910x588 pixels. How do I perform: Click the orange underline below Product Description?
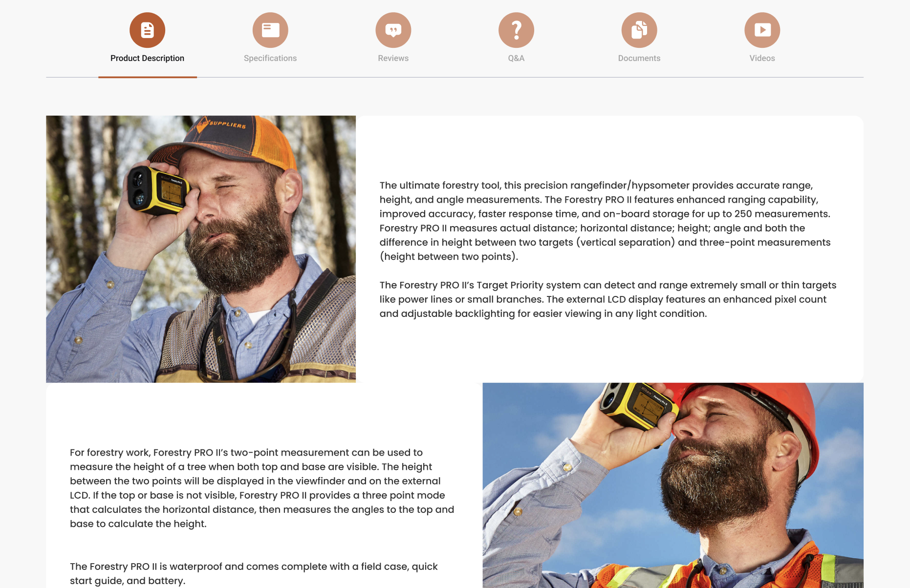pyautogui.click(x=148, y=77)
